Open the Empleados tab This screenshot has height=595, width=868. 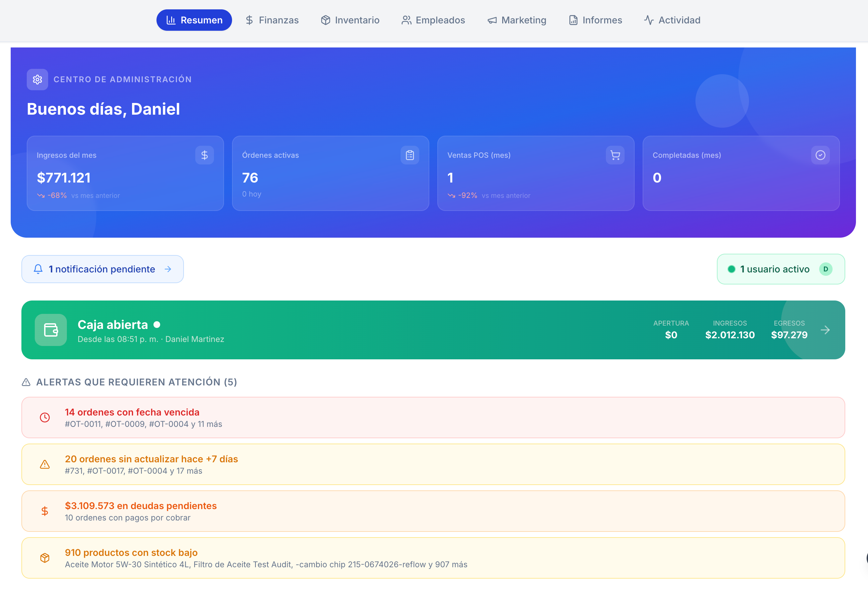click(x=433, y=20)
